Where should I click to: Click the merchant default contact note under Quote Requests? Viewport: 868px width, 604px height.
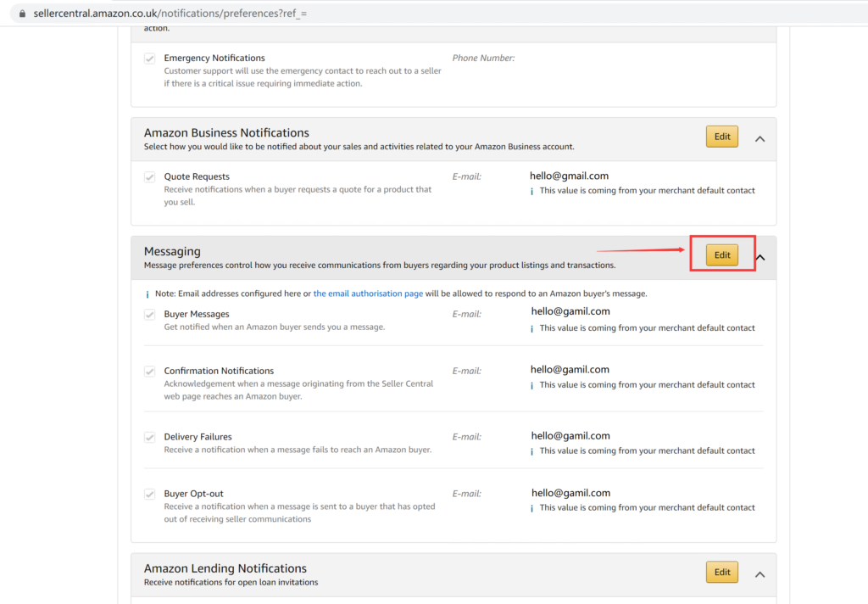[x=647, y=191]
